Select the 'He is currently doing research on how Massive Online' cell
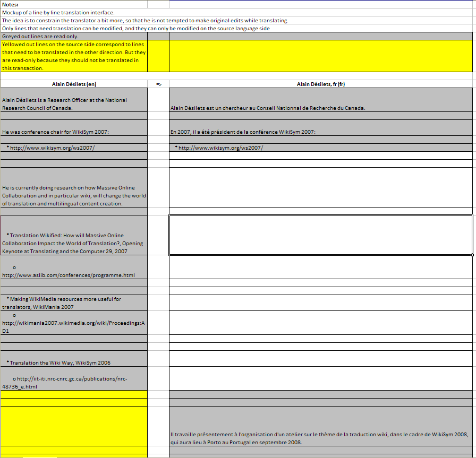Screen dimensions: 476x458 74,187
